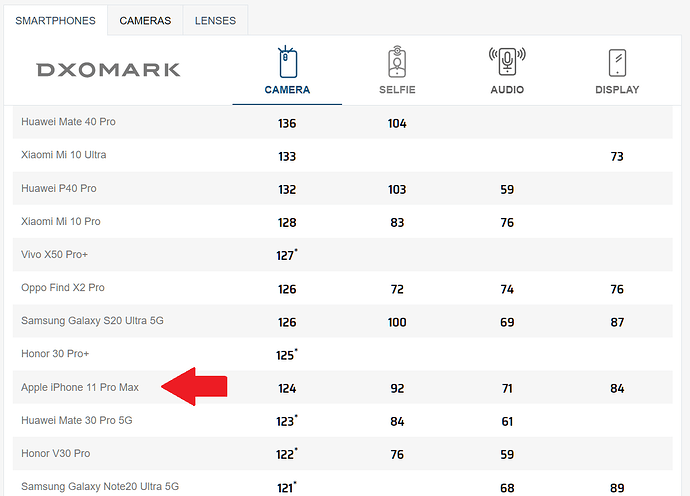The width and height of the screenshot is (690, 496).
Task: Select the CAMERA column label
Action: pyautogui.click(x=287, y=90)
